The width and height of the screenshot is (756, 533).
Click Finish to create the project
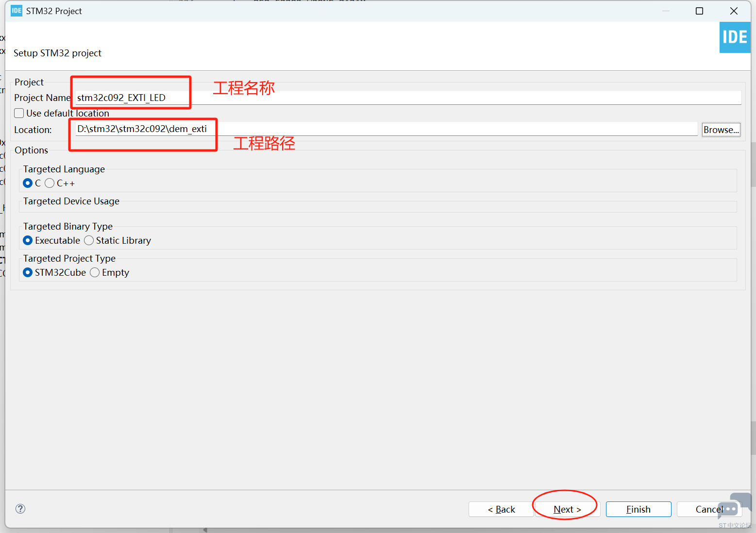[x=638, y=509]
